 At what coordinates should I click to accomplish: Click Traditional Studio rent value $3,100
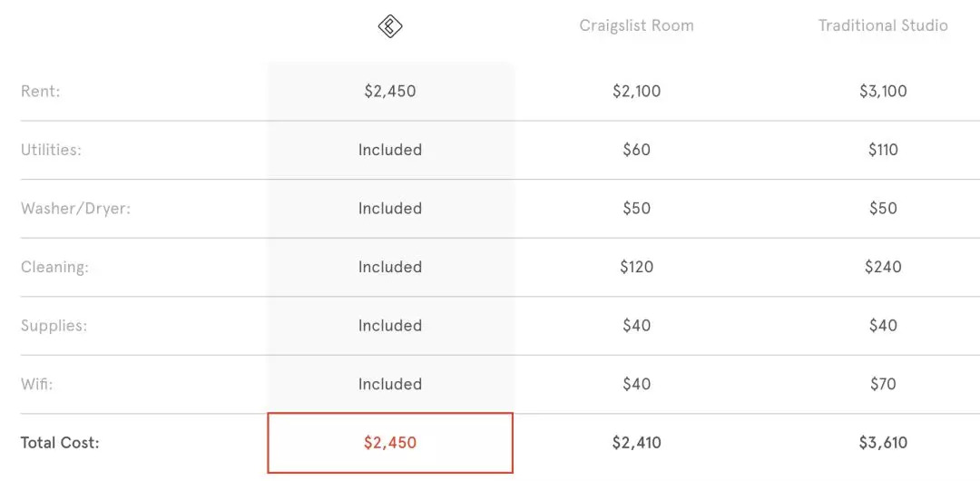(883, 91)
